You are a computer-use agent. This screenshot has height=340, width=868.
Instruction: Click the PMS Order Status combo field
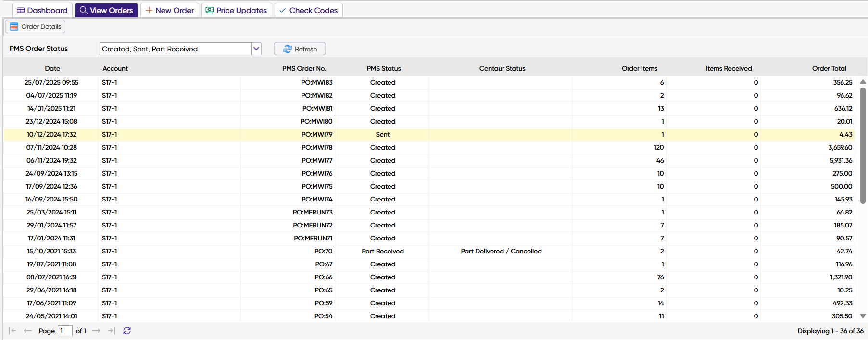coord(175,49)
